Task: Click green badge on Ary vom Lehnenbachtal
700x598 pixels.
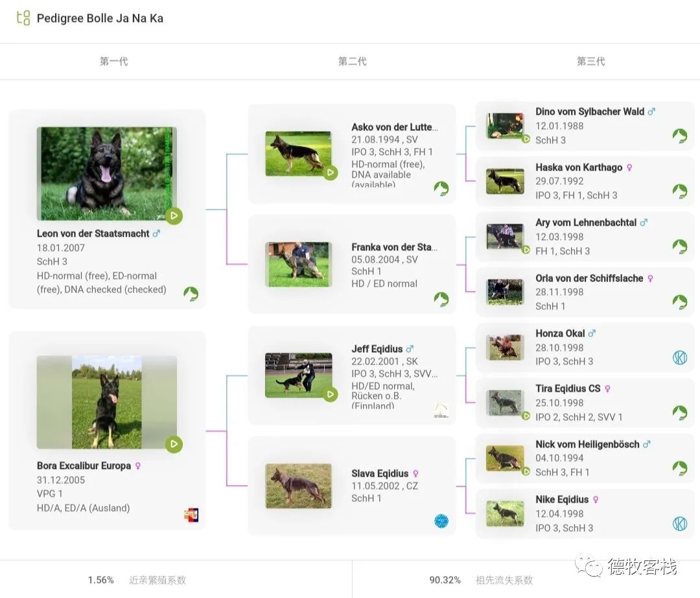Action: [x=680, y=246]
